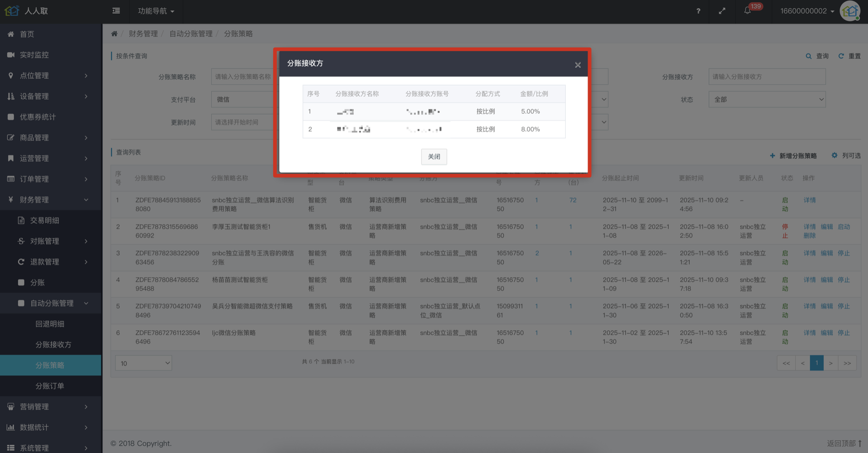Open the 状态 dropdown showing 全部
Viewport: 868px width, 453px height.
coord(767,100)
